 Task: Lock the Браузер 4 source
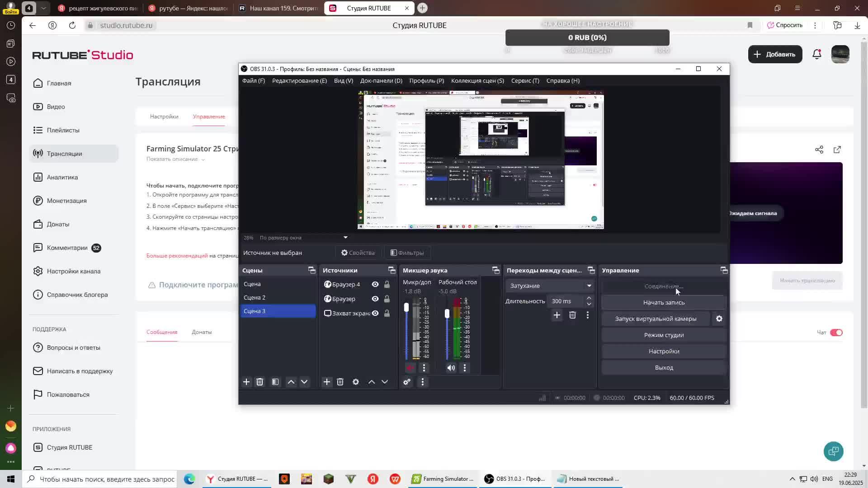pyautogui.click(x=387, y=284)
